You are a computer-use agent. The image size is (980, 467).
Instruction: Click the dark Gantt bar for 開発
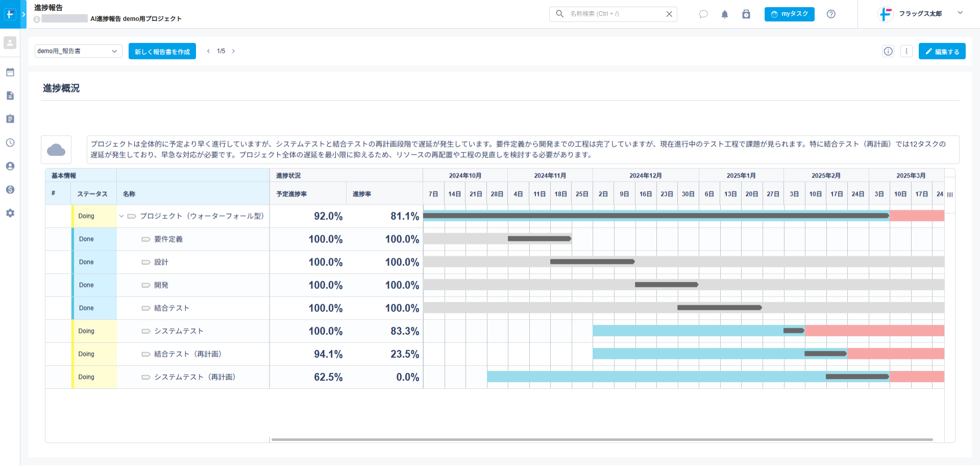click(667, 285)
